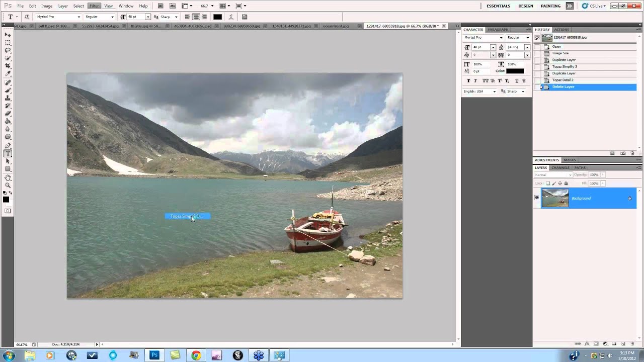This screenshot has width=644, height=362.
Task: Toggle the Character and Paragraph panels icon
Action: click(245, 17)
